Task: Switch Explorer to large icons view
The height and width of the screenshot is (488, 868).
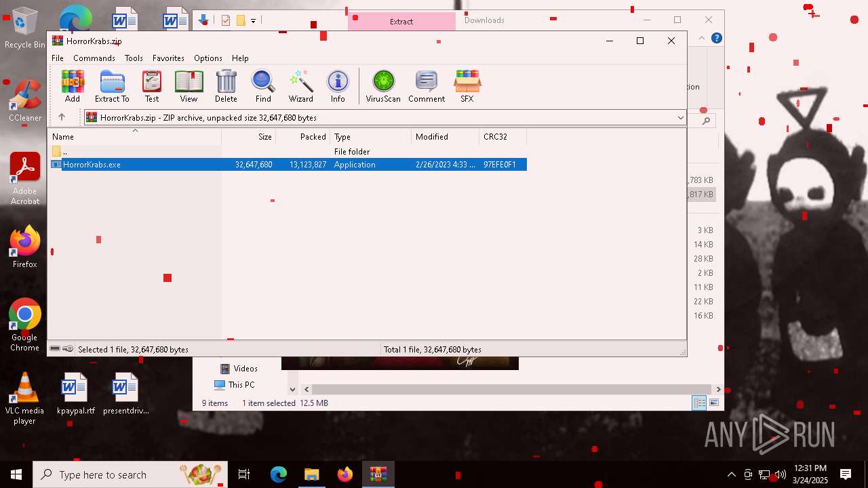Action: coord(714,403)
